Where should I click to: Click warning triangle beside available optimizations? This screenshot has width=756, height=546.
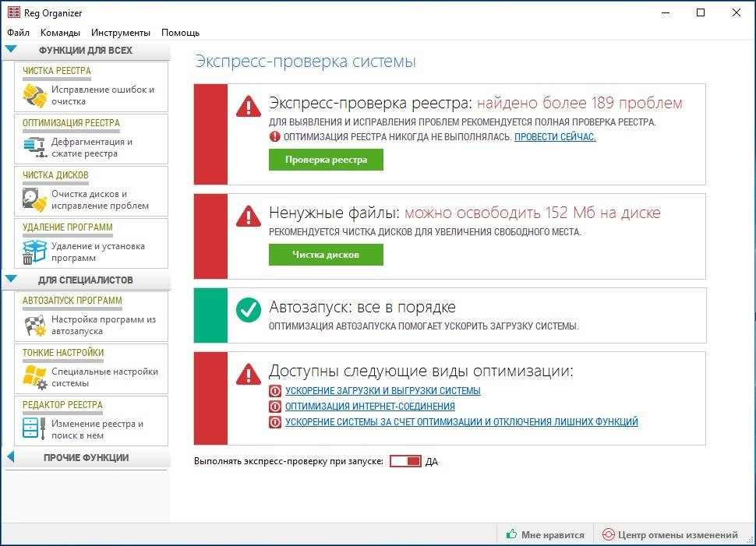pyautogui.click(x=249, y=374)
